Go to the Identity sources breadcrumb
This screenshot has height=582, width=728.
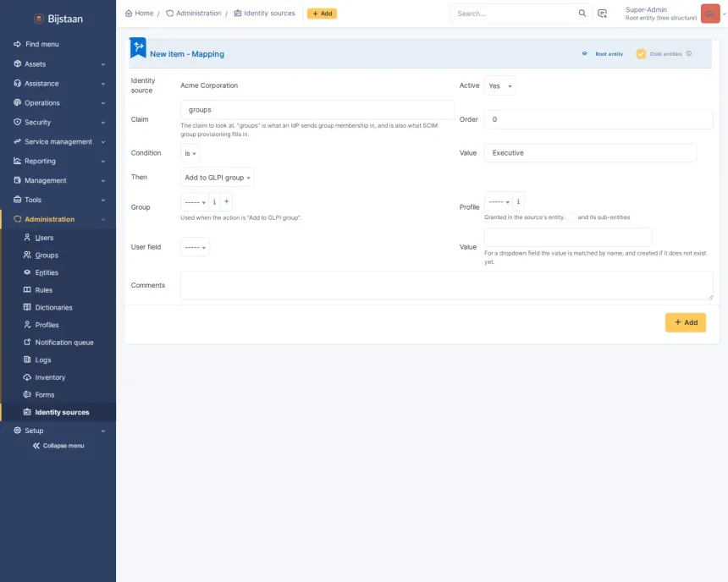[265, 13]
